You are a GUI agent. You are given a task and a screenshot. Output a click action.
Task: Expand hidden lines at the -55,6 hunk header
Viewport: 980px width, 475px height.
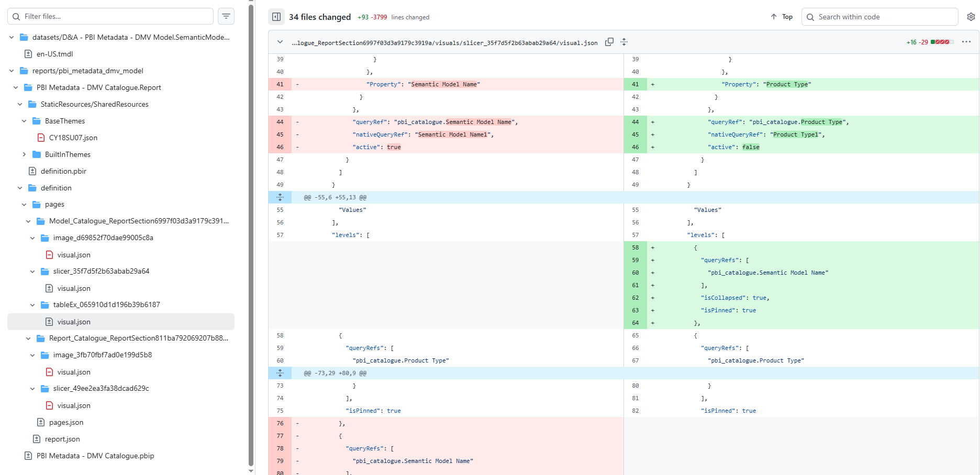280,197
